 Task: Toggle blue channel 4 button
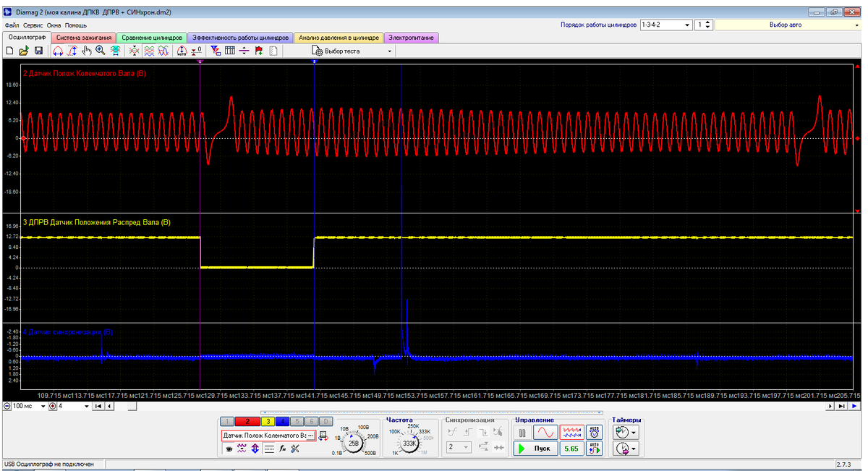coord(283,421)
